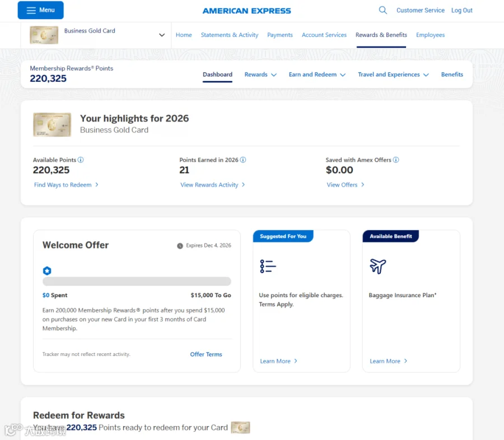This screenshot has height=440, width=504.
Task: Click the Welcome Offer hexagon star badge
Action: 47,270
